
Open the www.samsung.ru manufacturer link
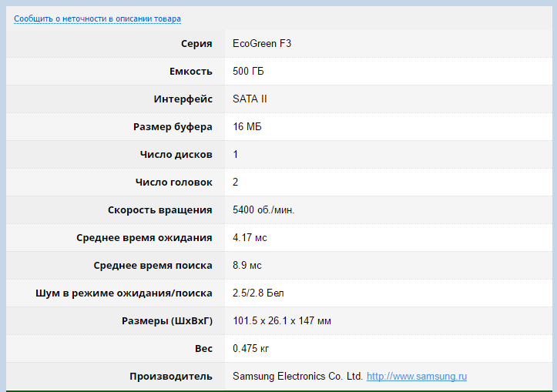tap(416, 377)
